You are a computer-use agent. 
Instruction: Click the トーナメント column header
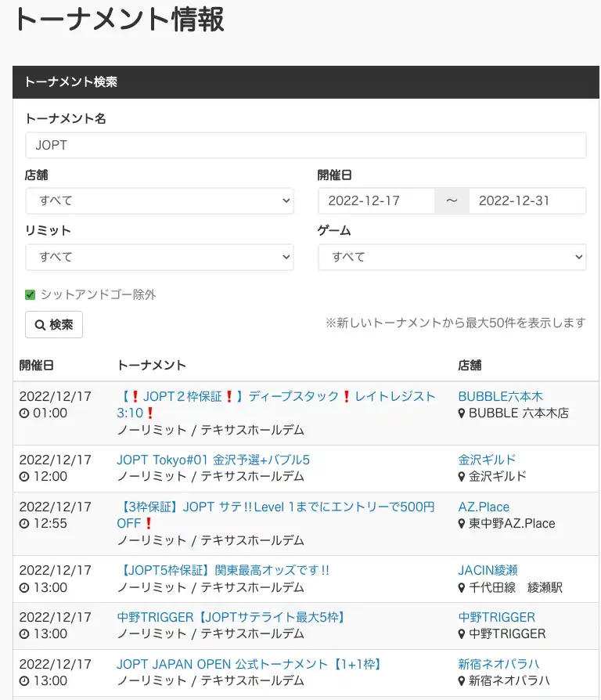point(151,365)
